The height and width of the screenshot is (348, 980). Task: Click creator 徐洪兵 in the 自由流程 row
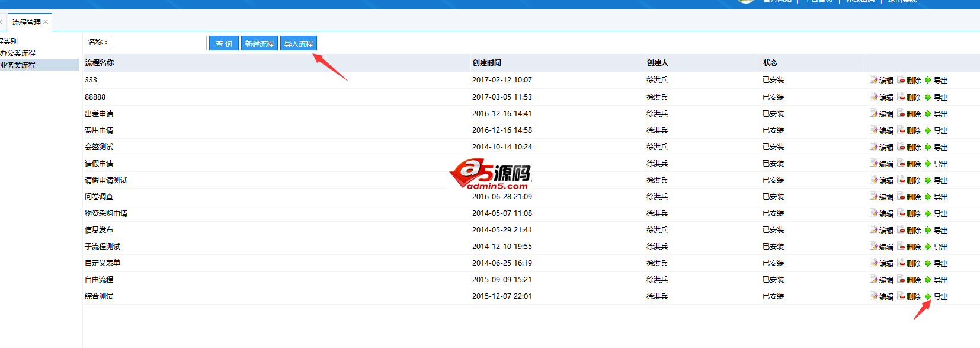tap(657, 280)
